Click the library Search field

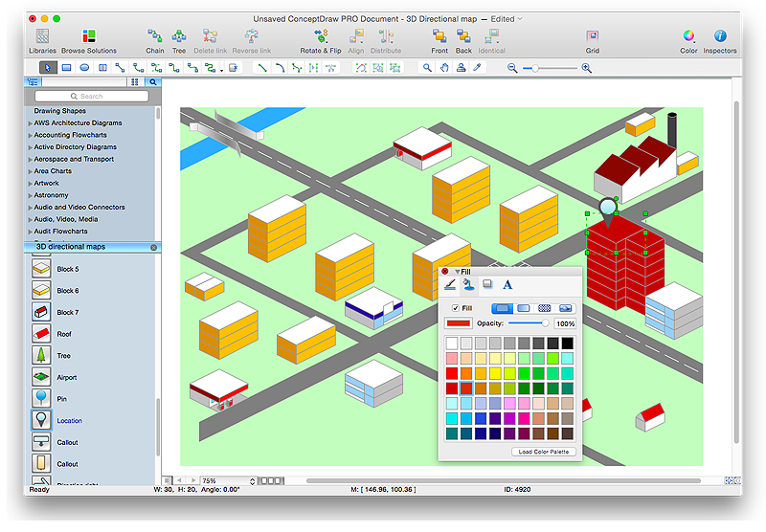[x=92, y=97]
